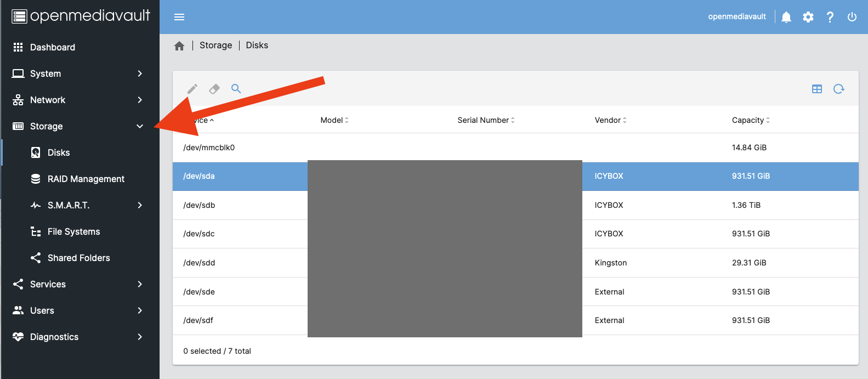Click the Network icon in sidebar
Image resolution: width=868 pixels, height=379 pixels.
point(18,100)
